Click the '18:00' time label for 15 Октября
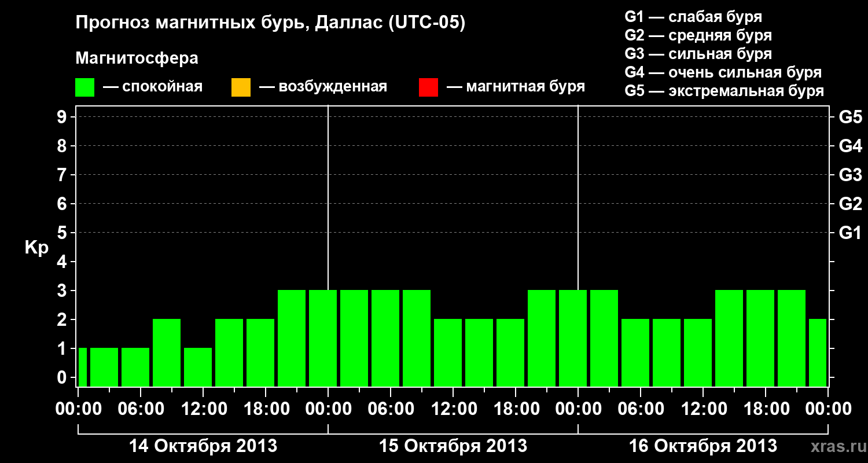The height and width of the screenshot is (463, 868). click(x=516, y=409)
